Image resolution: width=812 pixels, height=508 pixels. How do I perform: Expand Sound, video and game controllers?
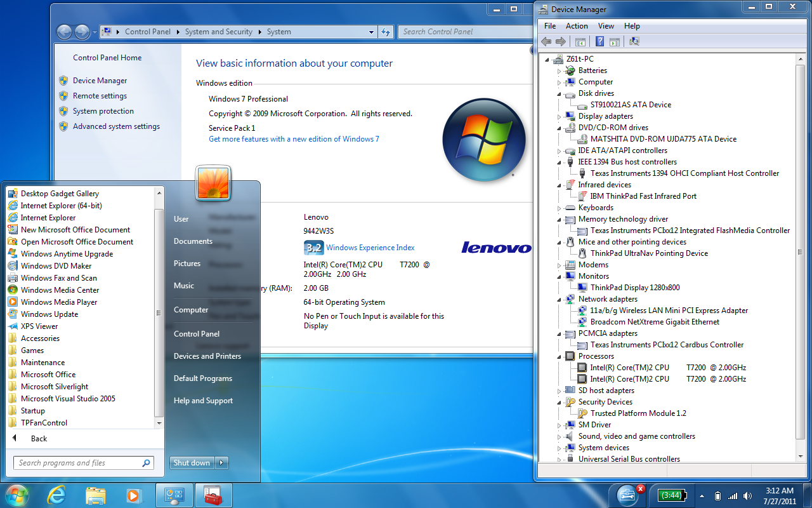(560, 437)
